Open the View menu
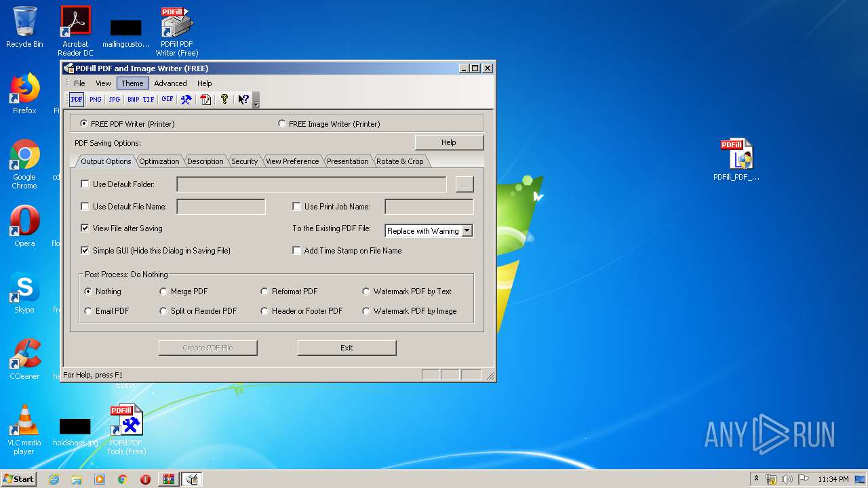Viewport: 868px width, 488px height. (x=103, y=83)
